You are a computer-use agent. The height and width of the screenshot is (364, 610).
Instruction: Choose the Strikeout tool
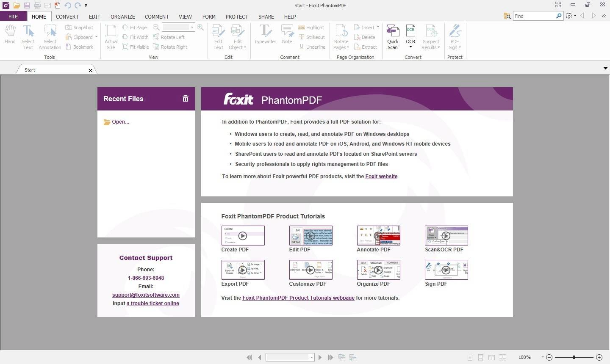pos(312,37)
